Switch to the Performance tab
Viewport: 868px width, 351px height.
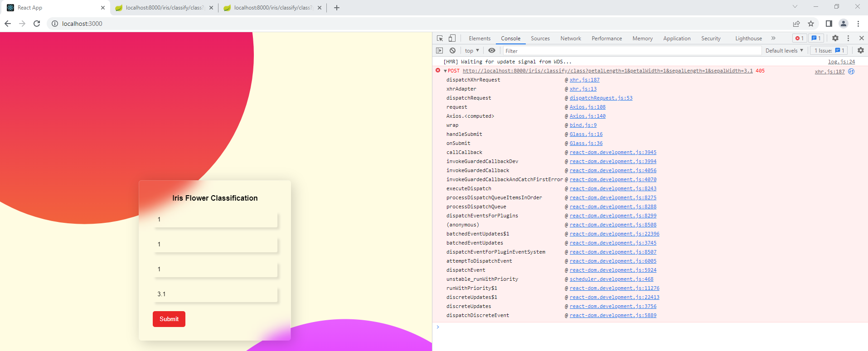(x=606, y=38)
